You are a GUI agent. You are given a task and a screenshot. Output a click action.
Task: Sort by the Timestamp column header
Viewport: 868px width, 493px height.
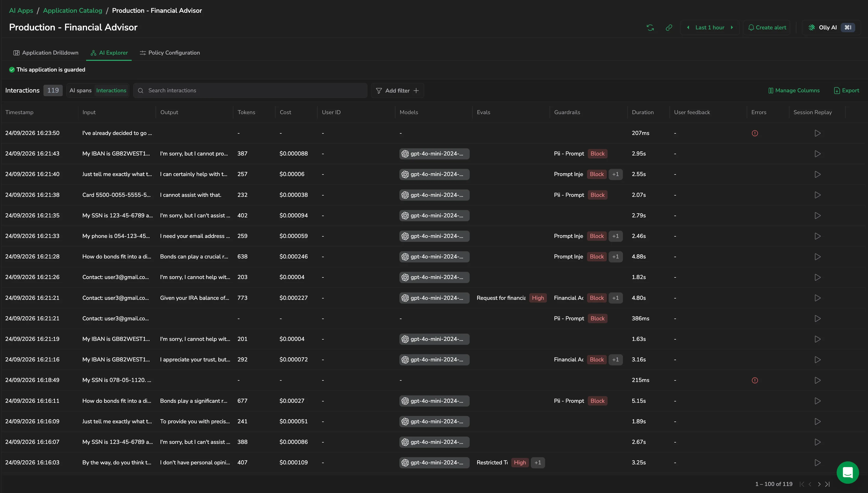coord(19,112)
